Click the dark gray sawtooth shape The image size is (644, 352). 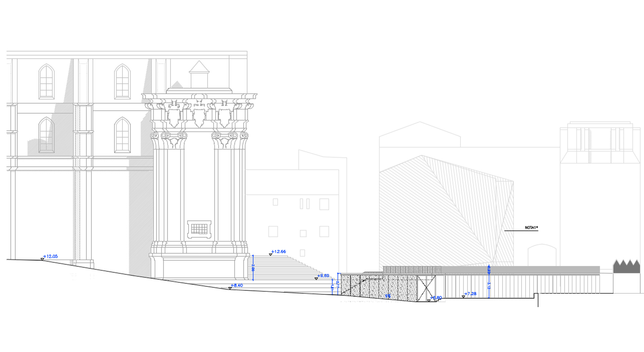click(x=627, y=267)
